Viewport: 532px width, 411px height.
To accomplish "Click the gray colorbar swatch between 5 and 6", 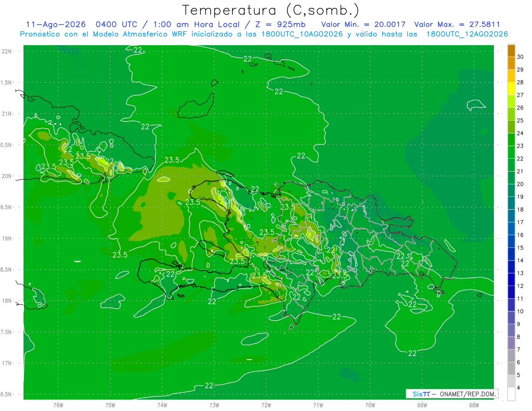I will 511,368.
